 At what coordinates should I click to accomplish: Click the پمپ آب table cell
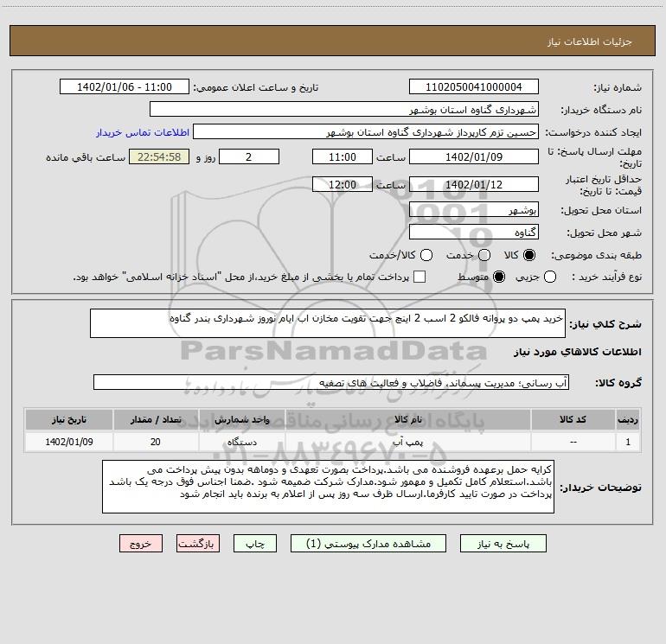point(407,442)
